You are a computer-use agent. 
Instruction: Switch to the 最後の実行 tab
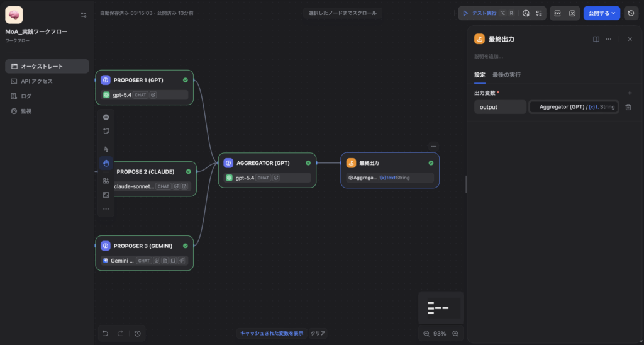pos(506,75)
